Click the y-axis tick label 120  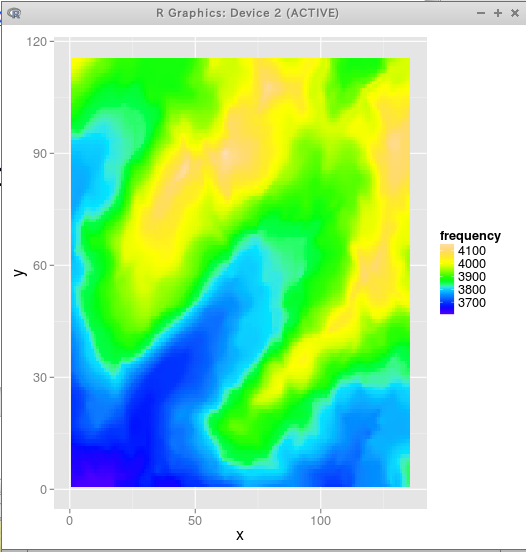point(37,42)
